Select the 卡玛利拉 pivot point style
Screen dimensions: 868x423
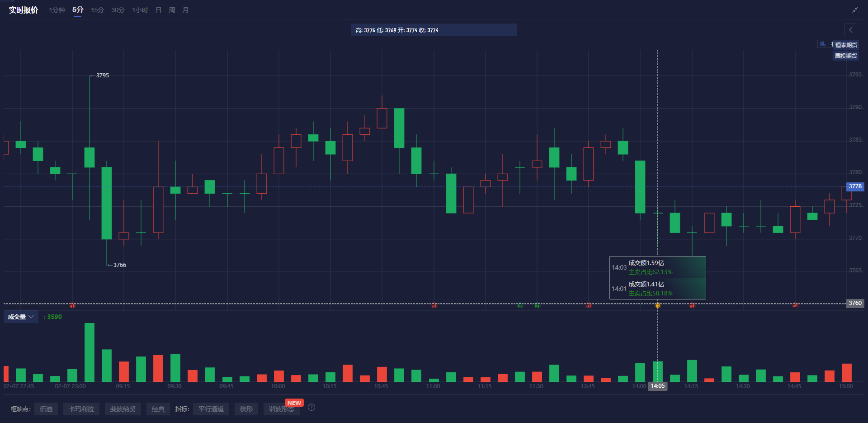(81, 409)
